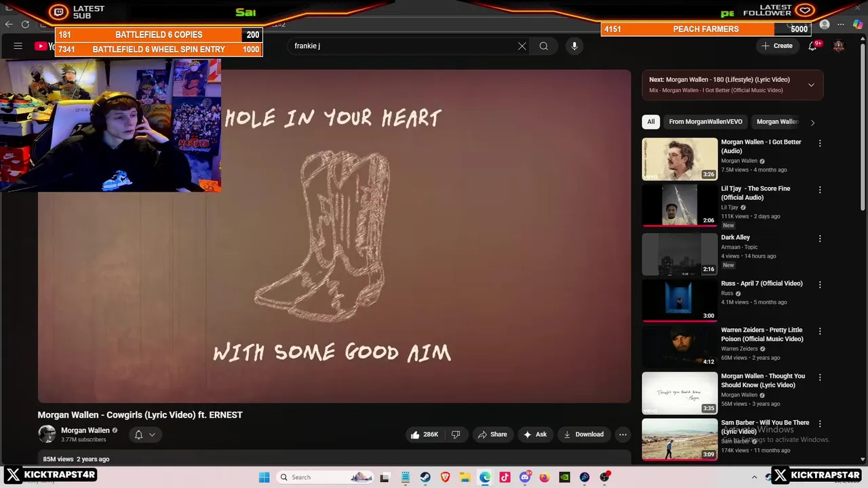Image resolution: width=868 pixels, height=488 pixels.
Task: Open Notepad from the taskbar
Action: coord(405,477)
